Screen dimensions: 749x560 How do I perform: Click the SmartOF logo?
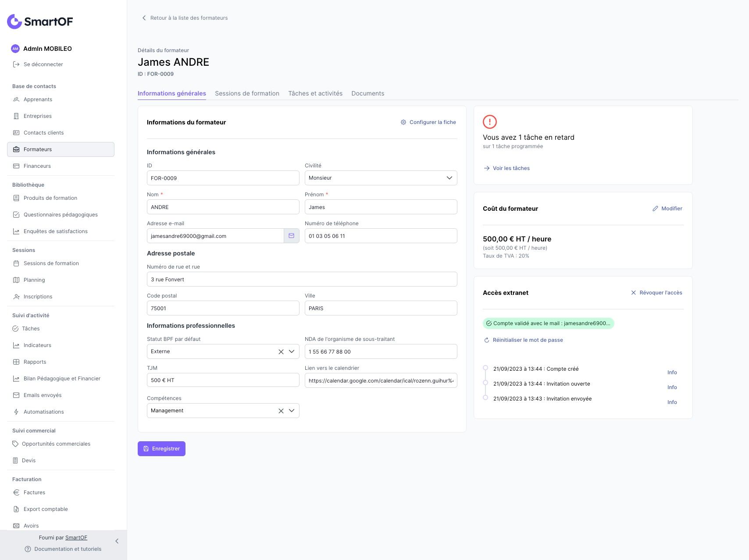pos(40,21)
